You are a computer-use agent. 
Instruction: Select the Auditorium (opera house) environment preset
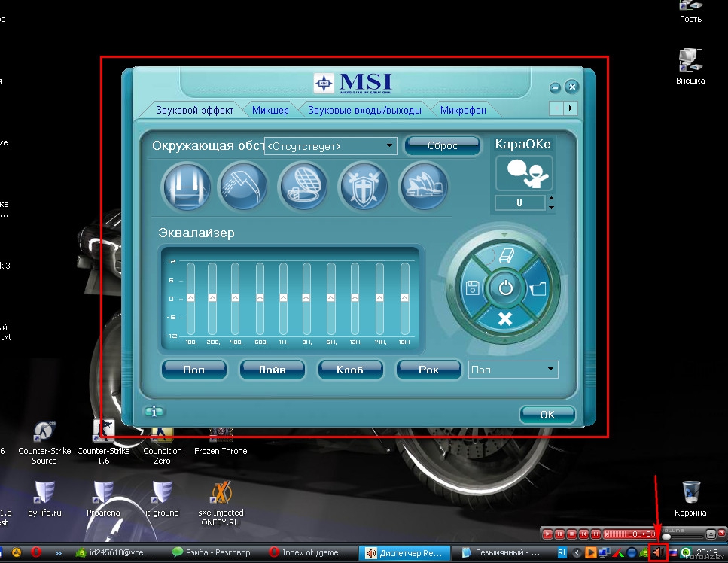424,187
